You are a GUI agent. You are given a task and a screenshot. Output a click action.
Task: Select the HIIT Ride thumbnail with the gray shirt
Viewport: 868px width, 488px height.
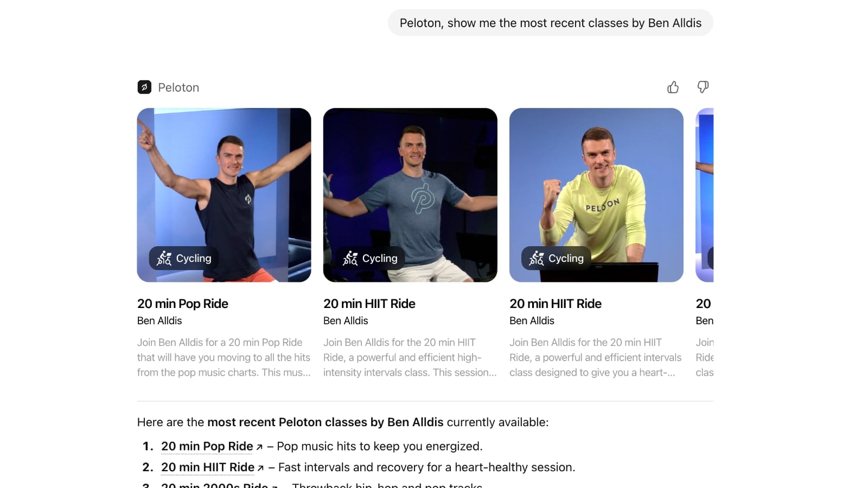pyautogui.click(x=410, y=195)
